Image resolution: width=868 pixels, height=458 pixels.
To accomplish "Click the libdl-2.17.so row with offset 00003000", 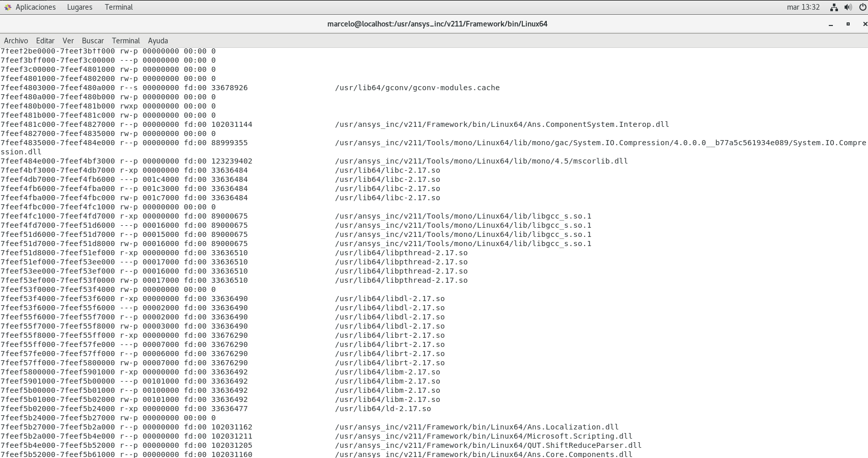I will pos(222,326).
